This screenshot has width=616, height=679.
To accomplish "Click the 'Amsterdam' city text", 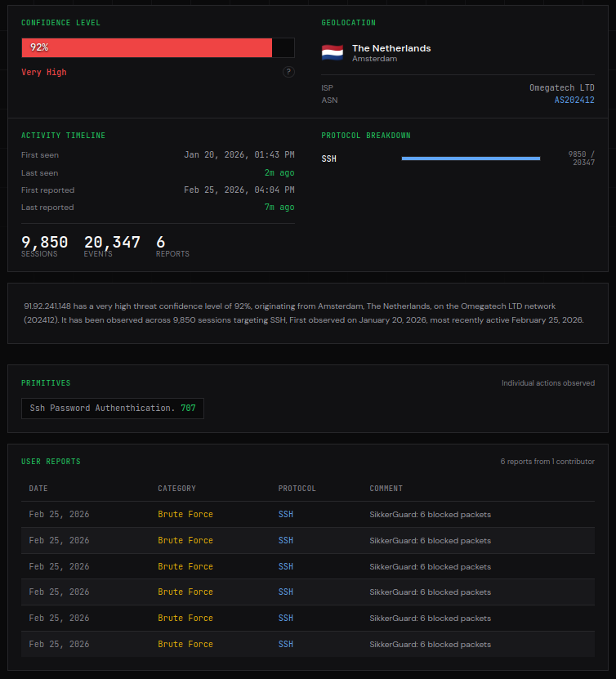I will click(x=374, y=59).
